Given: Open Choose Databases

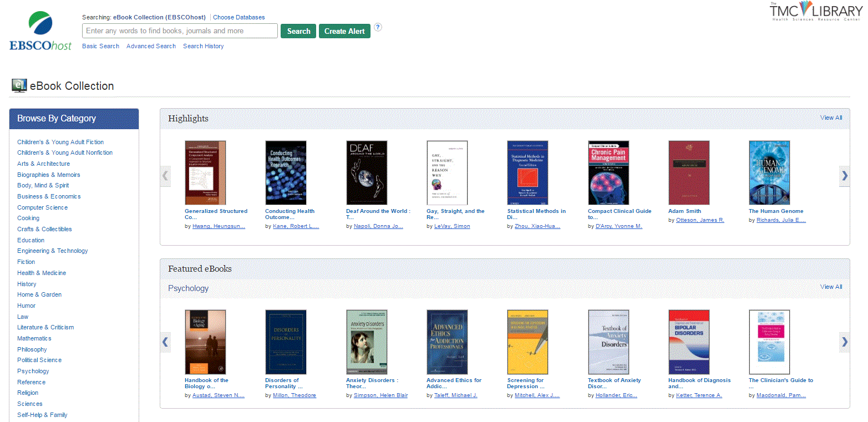Looking at the screenshot, I should [239, 17].
